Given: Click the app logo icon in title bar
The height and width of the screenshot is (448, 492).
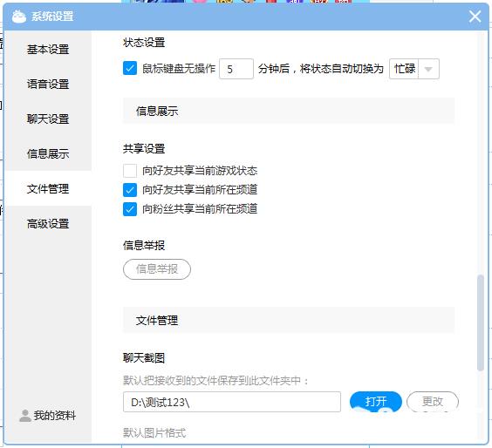Looking at the screenshot, I should (19, 17).
